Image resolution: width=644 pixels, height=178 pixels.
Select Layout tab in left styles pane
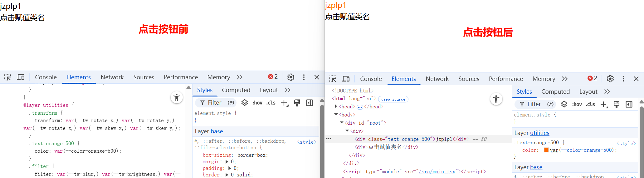point(269,90)
